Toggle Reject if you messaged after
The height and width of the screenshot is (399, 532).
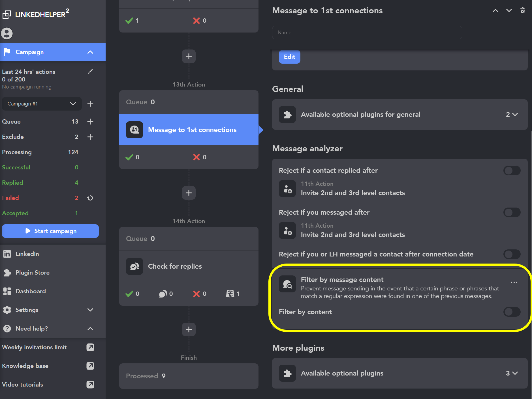[512, 212]
